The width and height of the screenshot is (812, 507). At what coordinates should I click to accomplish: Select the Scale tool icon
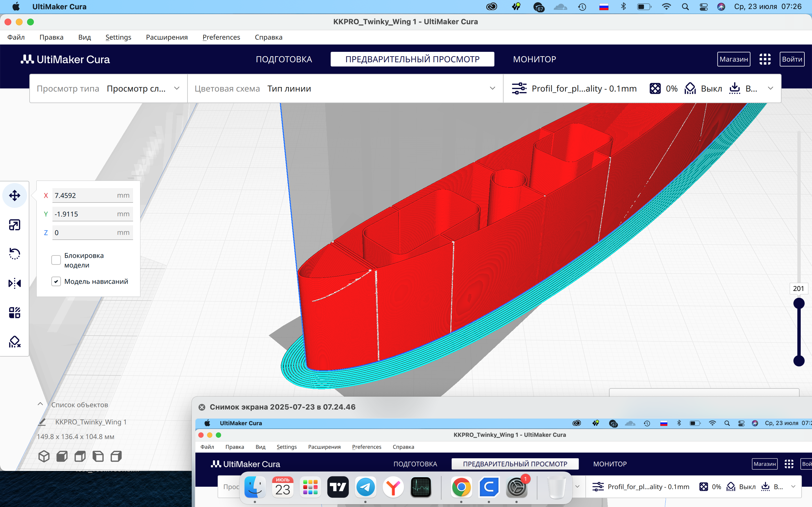point(14,225)
